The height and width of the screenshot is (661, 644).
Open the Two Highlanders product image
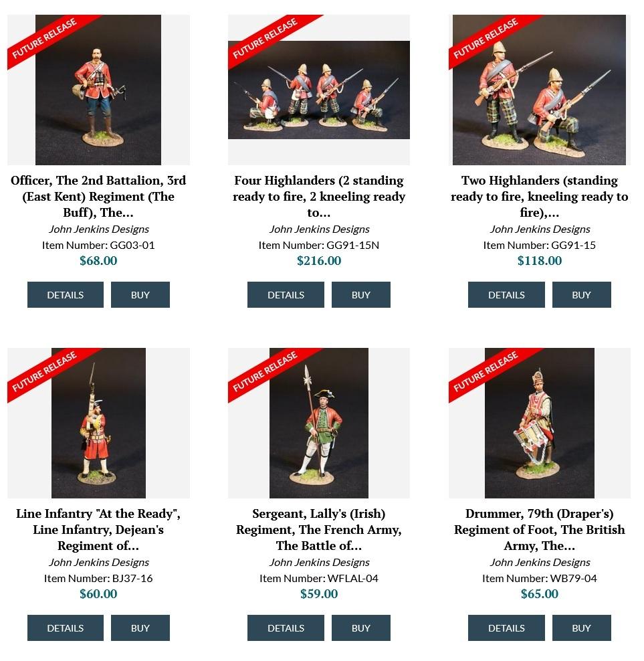tap(539, 90)
